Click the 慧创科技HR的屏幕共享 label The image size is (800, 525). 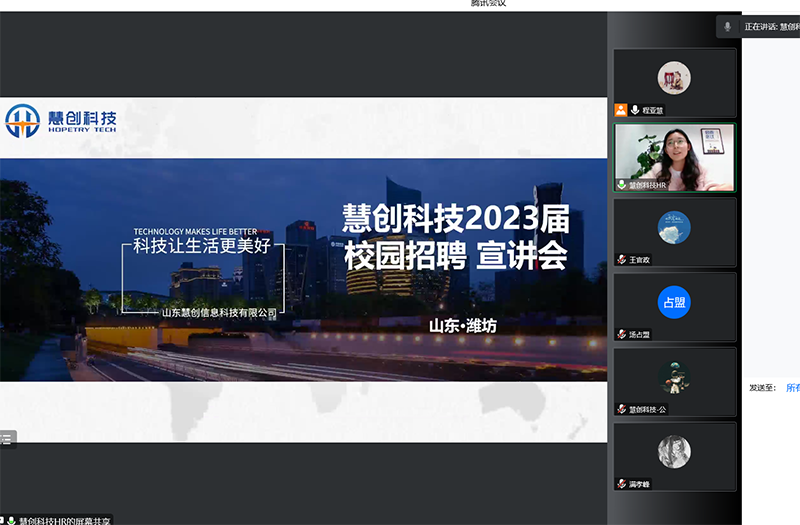(64, 520)
